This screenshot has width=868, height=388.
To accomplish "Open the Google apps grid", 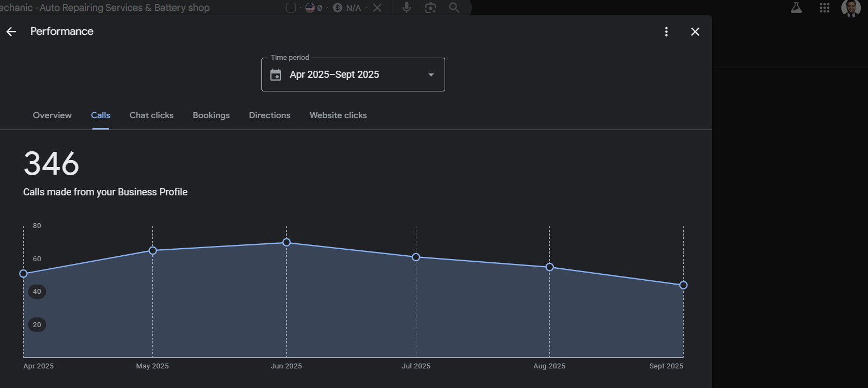I will click(825, 8).
